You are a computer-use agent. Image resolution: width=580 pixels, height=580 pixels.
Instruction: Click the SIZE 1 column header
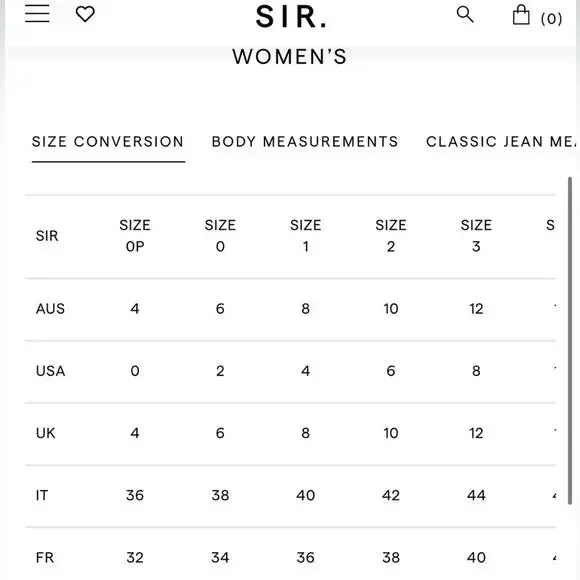tap(306, 236)
